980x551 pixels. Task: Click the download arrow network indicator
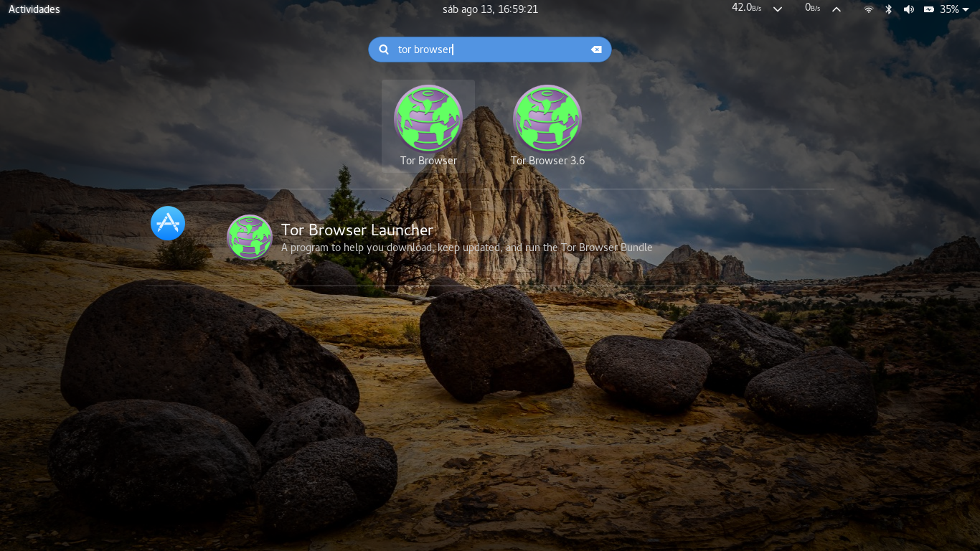pyautogui.click(x=778, y=9)
